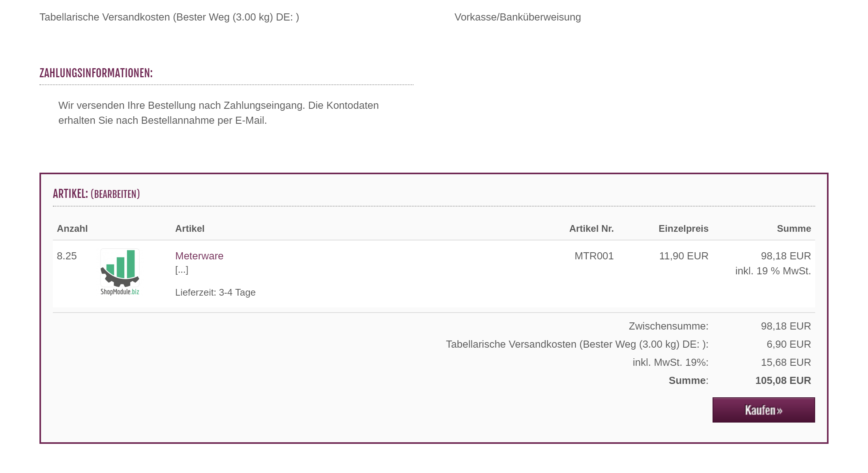868x473 pixels.
Task: Click the Zahlungsinformationen heading
Action: click(x=96, y=73)
